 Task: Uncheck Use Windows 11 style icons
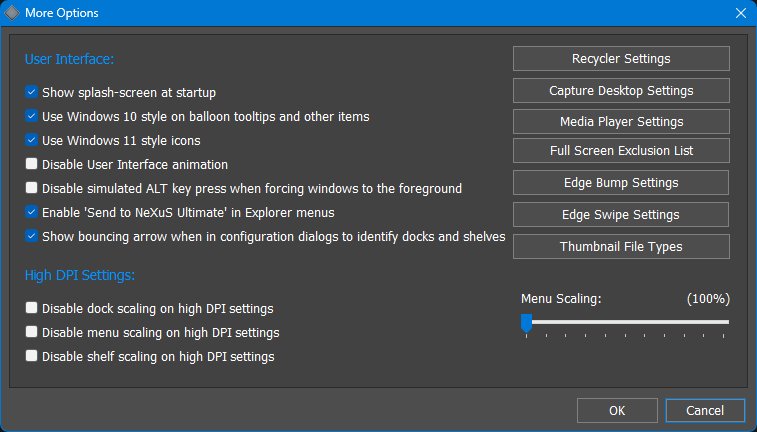pyautogui.click(x=31, y=140)
